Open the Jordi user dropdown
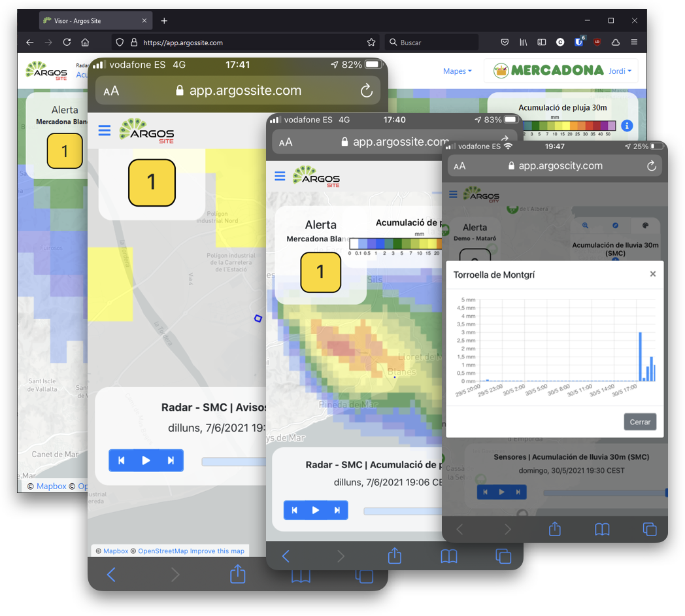 point(620,71)
